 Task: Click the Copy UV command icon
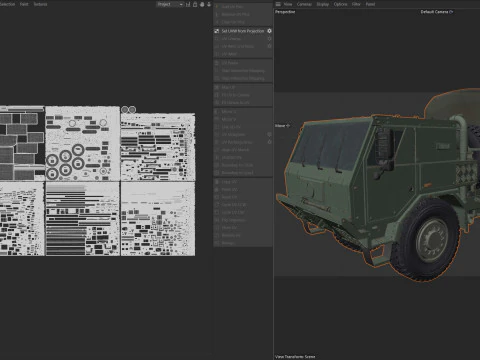[216, 182]
